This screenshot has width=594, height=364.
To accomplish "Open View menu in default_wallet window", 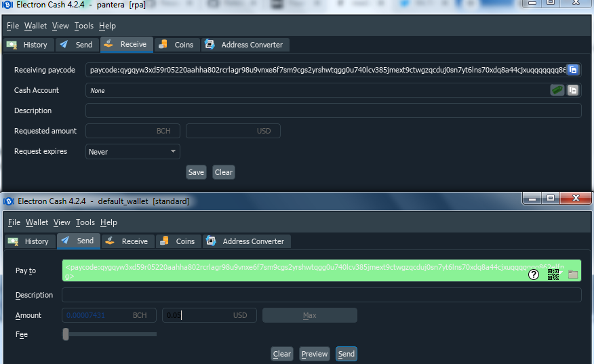I will (62, 222).
